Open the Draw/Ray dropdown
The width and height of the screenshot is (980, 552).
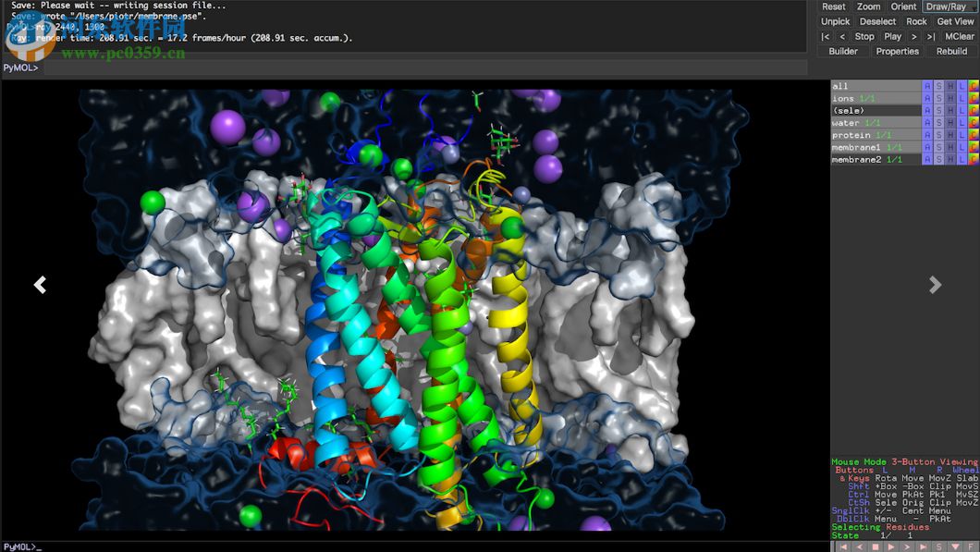[949, 6]
